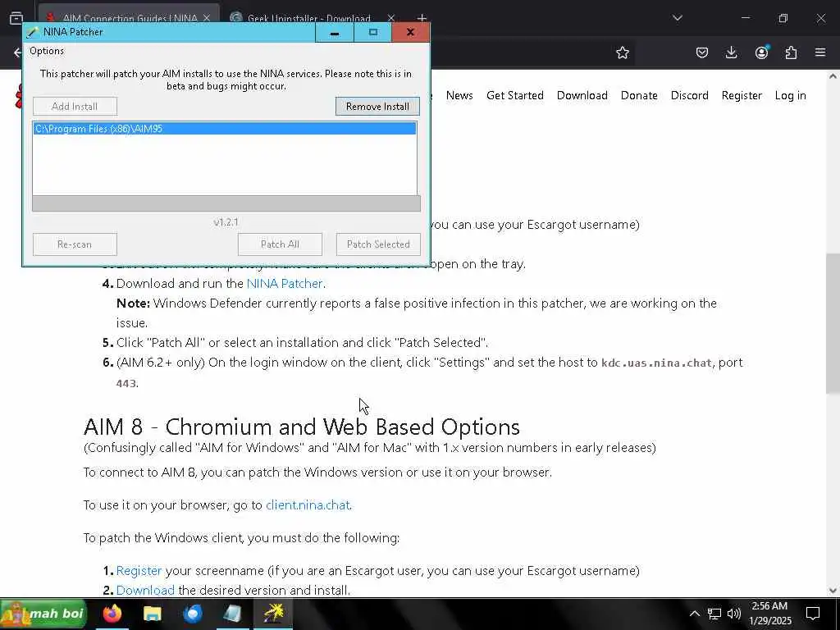Open Discord in the site navigation
840x630 pixels.
689,95
